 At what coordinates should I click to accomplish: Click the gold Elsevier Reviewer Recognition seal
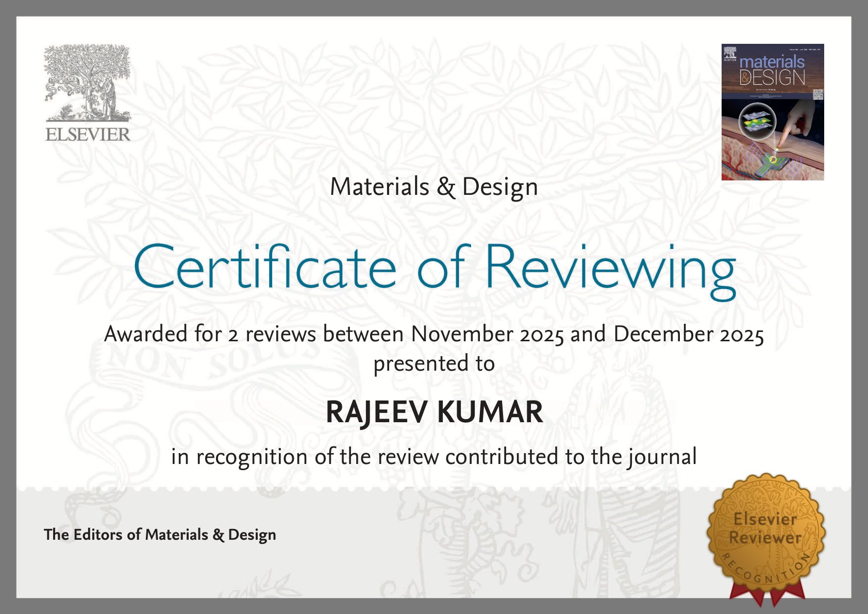click(x=766, y=539)
